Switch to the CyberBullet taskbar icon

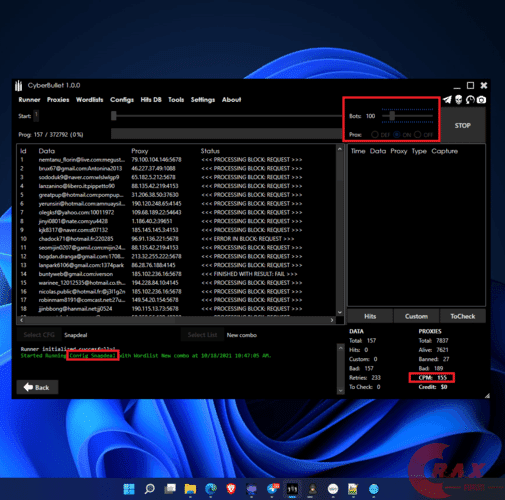point(292,489)
